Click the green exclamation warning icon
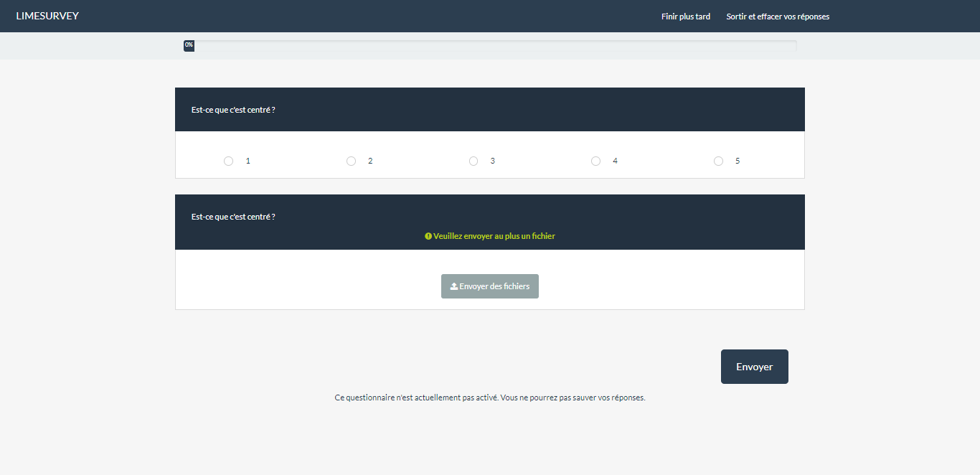The height and width of the screenshot is (475, 980). click(x=428, y=236)
